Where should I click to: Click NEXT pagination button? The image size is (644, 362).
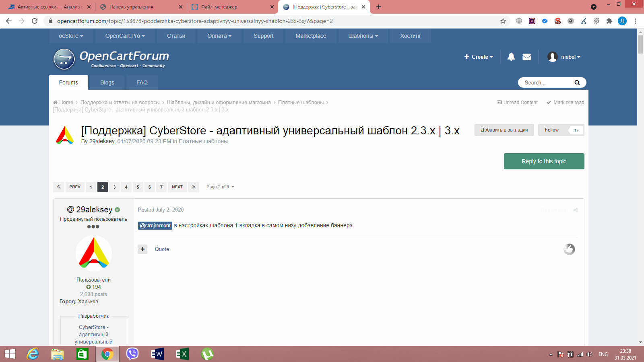[177, 187]
